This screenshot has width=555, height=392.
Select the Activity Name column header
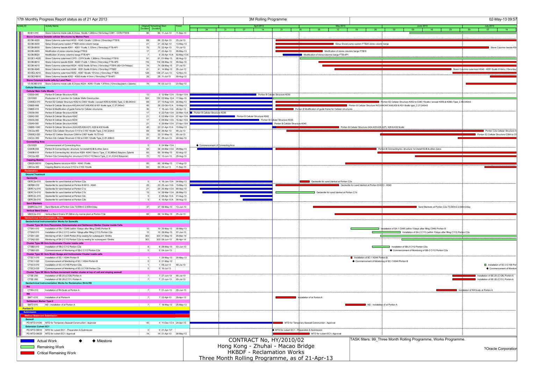[x=92, y=28]
